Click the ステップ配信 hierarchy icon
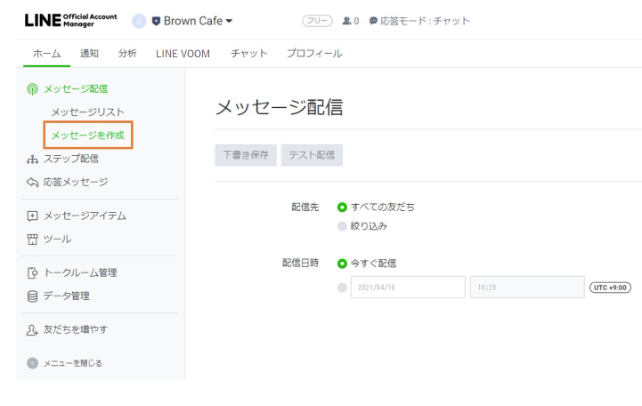This screenshot has height=406, width=642. [x=32, y=159]
